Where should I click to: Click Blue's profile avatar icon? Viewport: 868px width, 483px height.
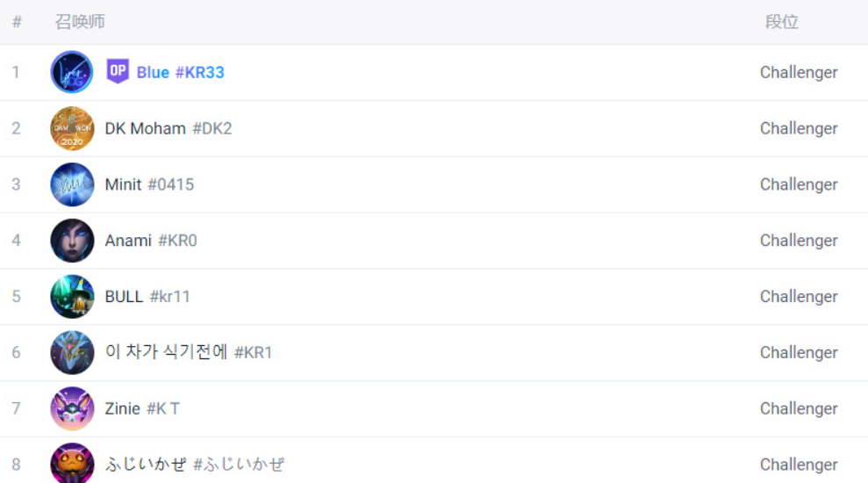coord(72,72)
